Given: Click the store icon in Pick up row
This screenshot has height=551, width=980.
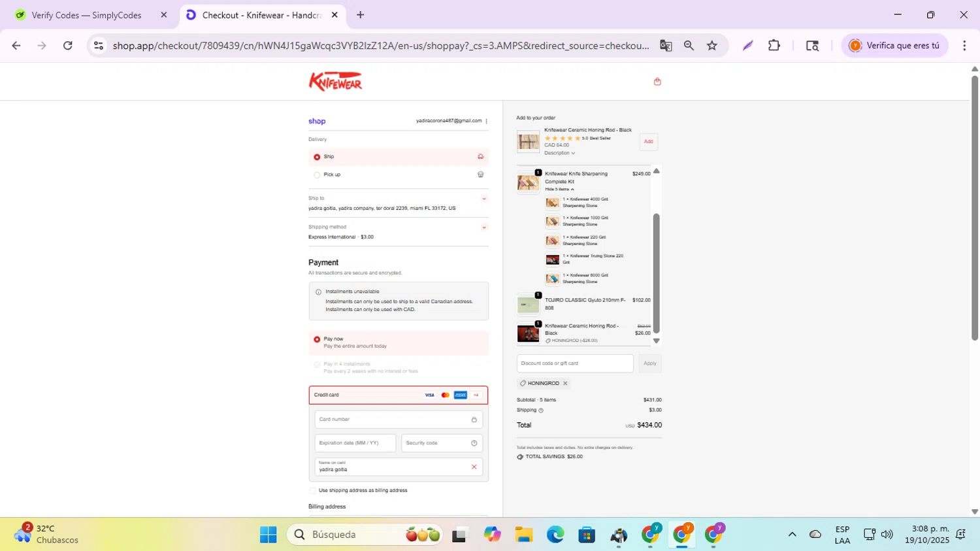Looking at the screenshot, I should 481,175.
